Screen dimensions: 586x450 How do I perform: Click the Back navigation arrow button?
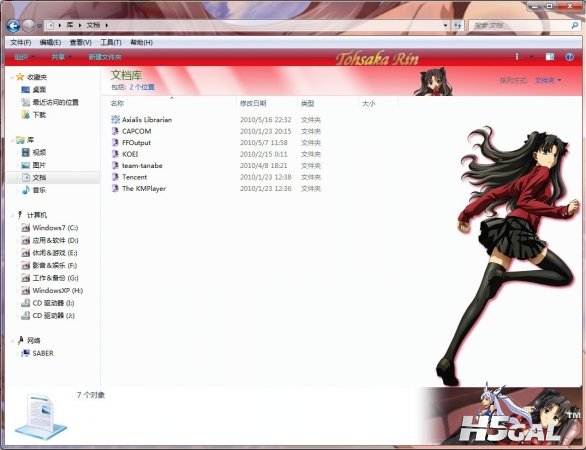[13, 26]
